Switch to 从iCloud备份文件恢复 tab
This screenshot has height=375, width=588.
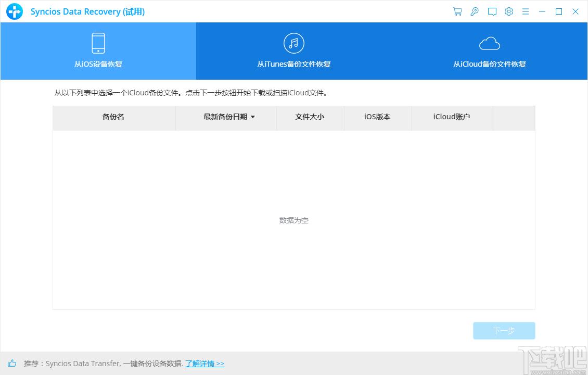[x=489, y=51]
